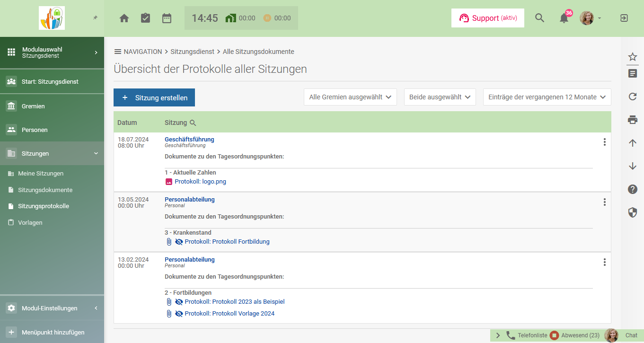Open Protokoll: Protokoll Vorlage 2024 link
Viewport: 644px width, 343px height.
click(229, 314)
